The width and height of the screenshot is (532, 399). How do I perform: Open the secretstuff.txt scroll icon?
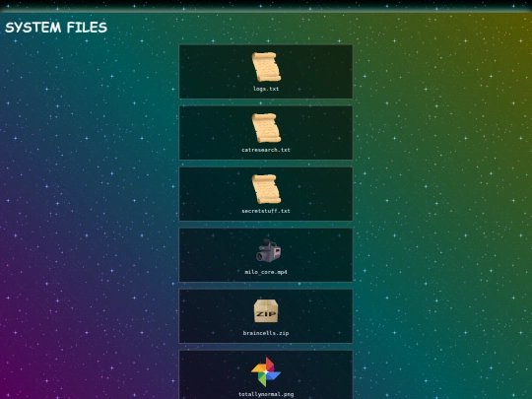tap(266, 189)
